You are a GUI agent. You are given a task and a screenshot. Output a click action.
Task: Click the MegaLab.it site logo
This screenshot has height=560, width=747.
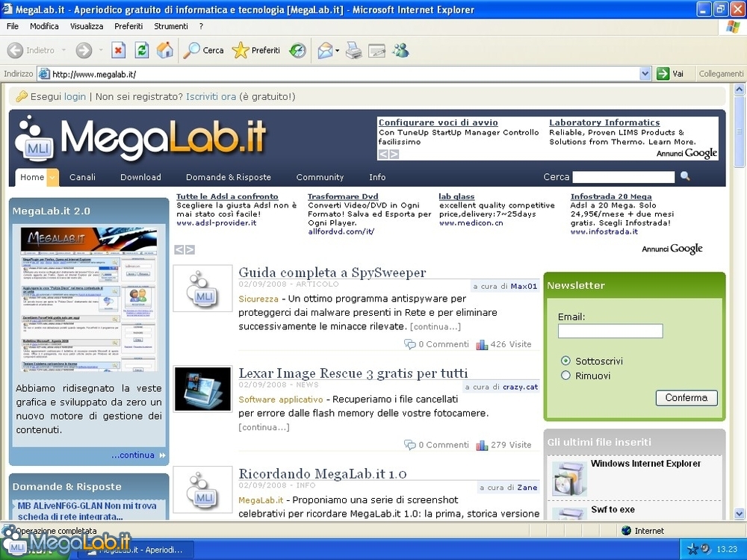click(x=140, y=138)
